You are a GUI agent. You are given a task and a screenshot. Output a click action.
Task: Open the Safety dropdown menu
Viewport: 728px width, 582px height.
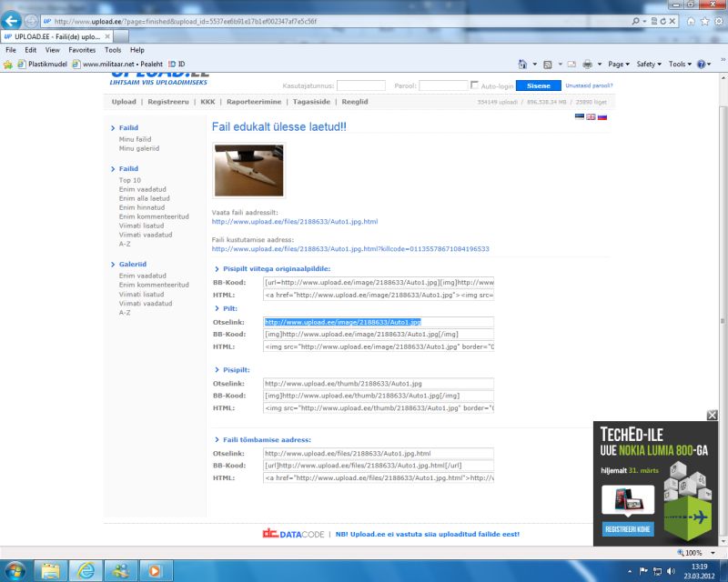(647, 65)
